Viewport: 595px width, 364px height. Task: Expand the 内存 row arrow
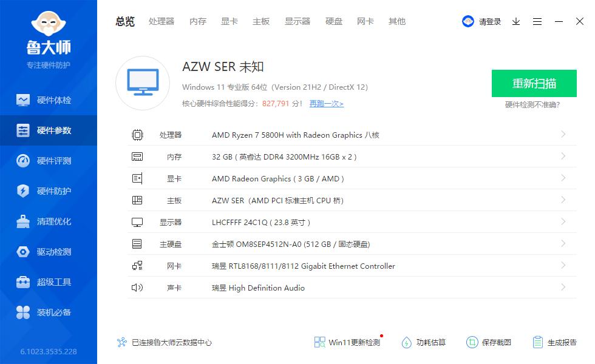click(563, 157)
